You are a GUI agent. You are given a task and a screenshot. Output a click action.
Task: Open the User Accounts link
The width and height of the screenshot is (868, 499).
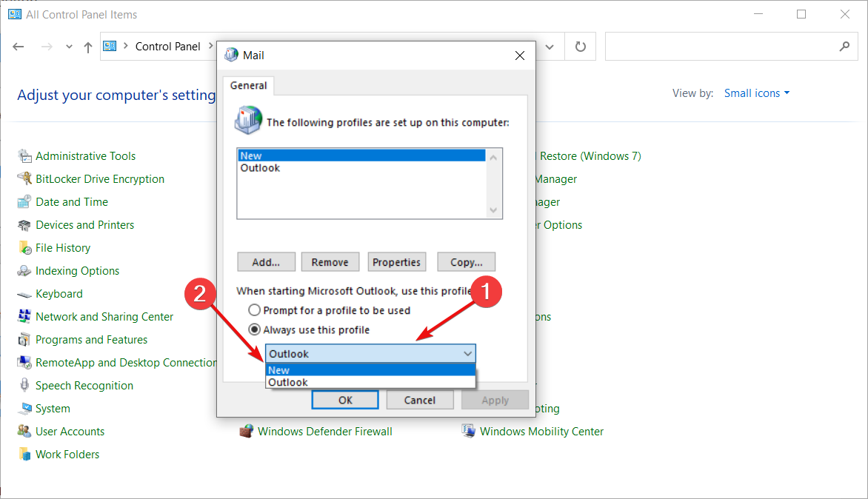(x=70, y=432)
